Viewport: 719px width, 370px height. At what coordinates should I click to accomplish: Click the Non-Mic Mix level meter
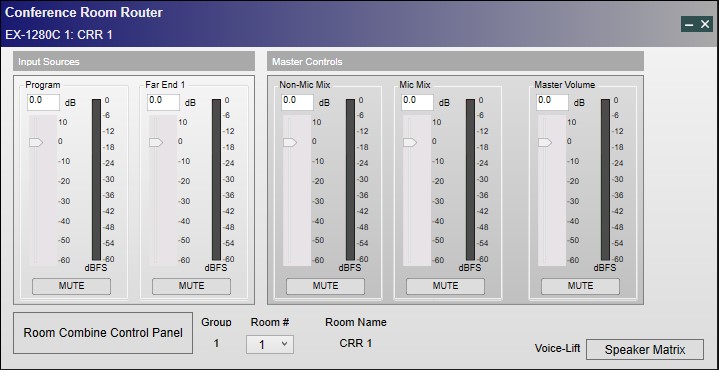point(350,180)
